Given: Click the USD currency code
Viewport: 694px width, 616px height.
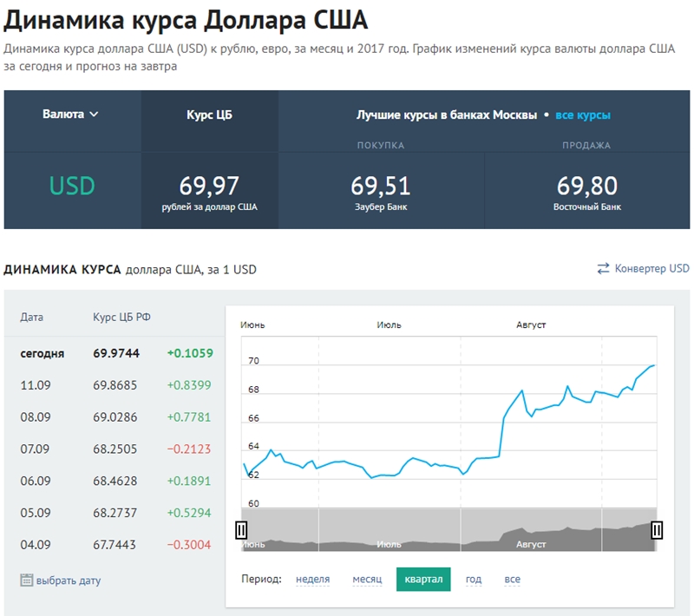Looking at the screenshot, I should coord(72,186).
